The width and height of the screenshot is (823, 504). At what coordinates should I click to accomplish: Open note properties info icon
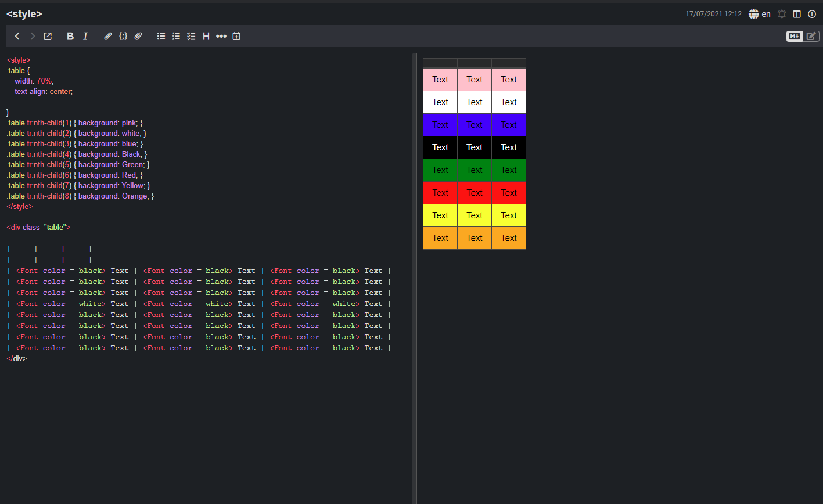[x=812, y=14]
